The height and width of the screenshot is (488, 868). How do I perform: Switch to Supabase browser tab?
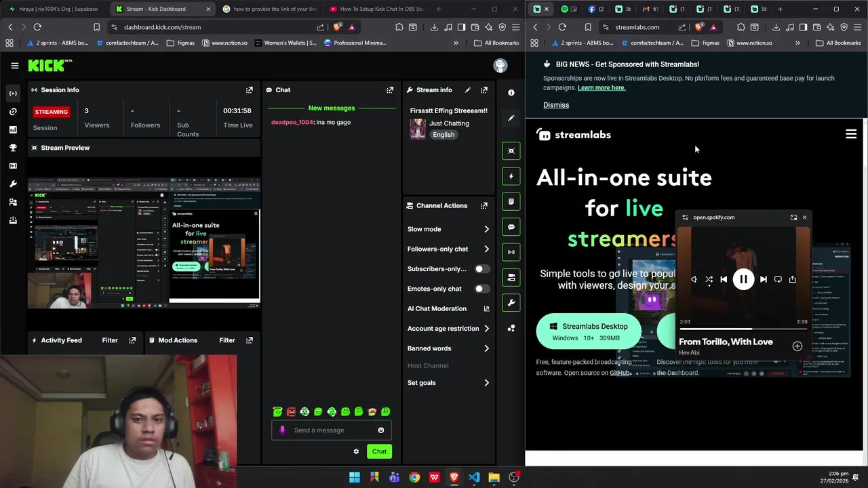tap(53, 9)
